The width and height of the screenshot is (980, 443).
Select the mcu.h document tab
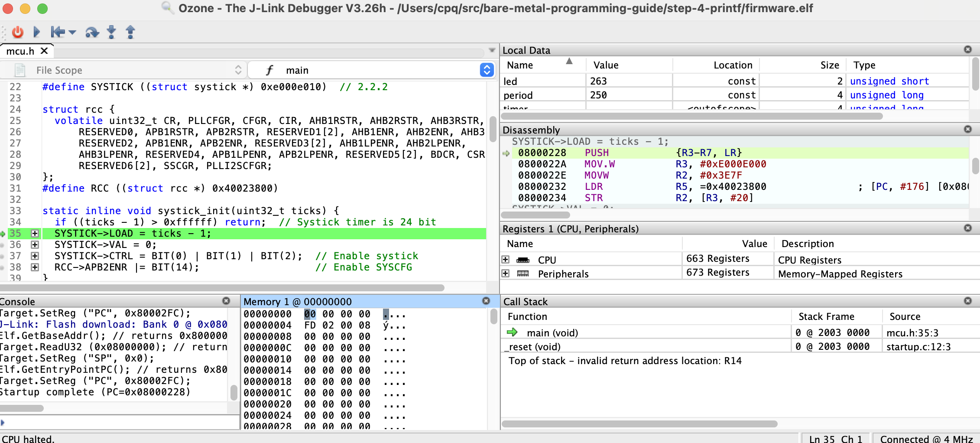[20, 51]
